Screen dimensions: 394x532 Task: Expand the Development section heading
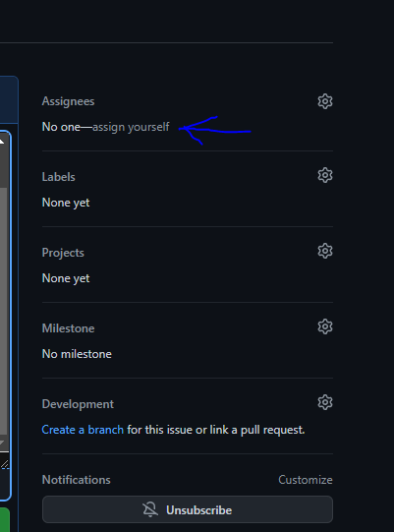point(78,404)
